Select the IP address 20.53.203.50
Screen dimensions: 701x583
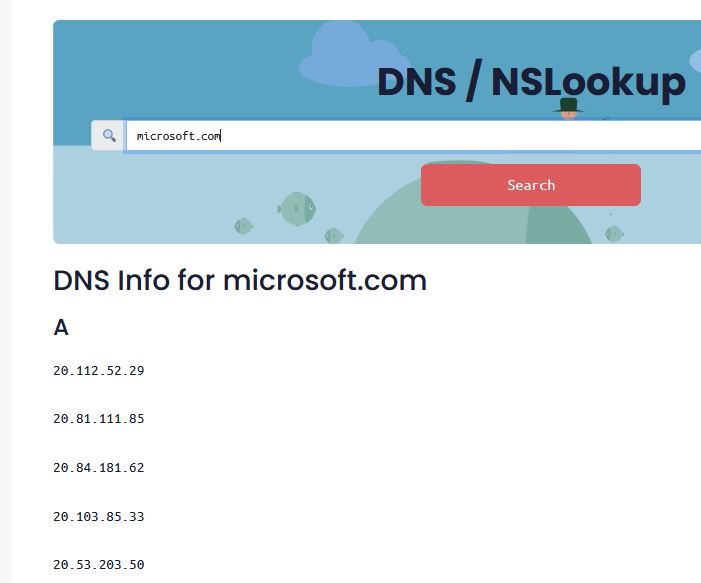99,565
